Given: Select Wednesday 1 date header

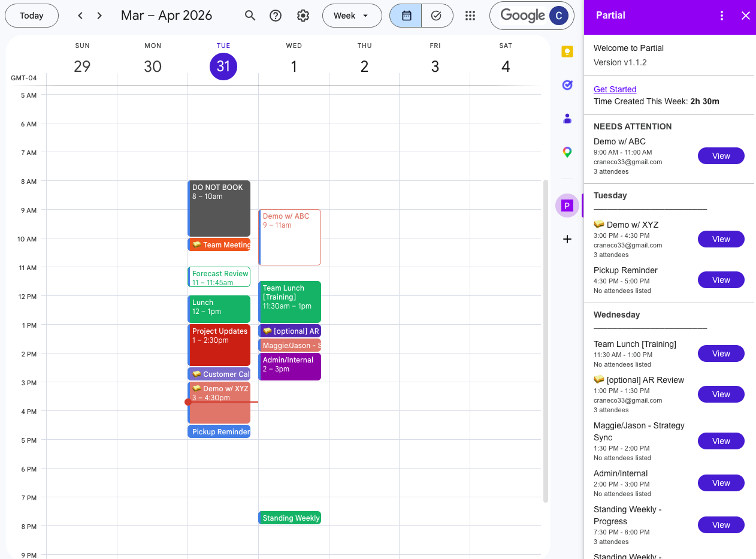Looking at the screenshot, I should [x=294, y=67].
